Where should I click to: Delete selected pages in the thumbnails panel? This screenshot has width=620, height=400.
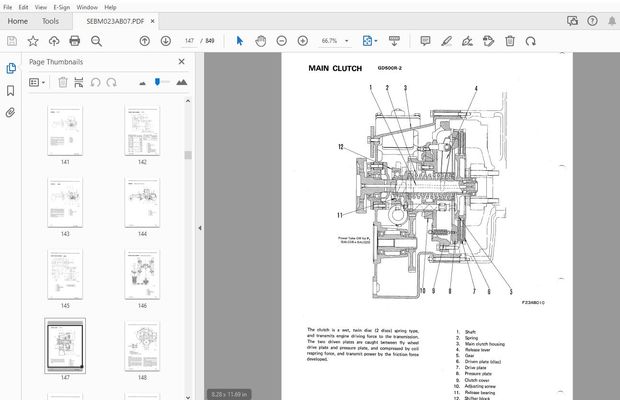click(62, 82)
